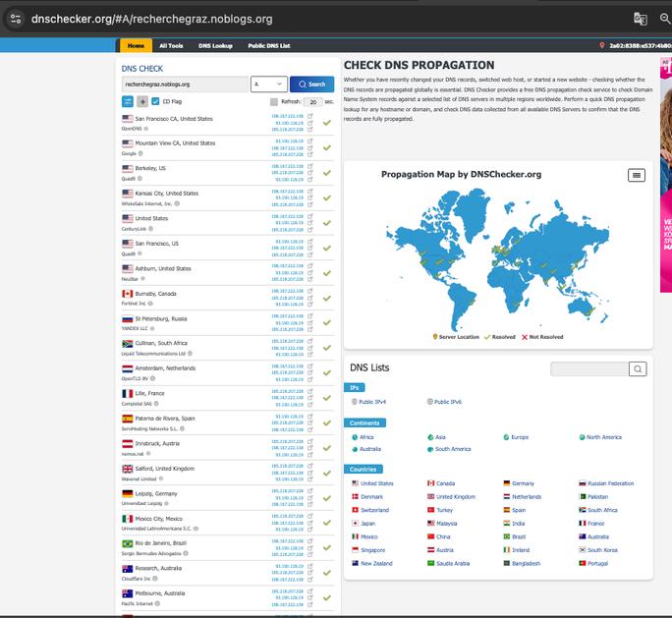Screen dimensions: 672x618
Task: Open the DNS Lookup menu item
Action: tap(215, 45)
